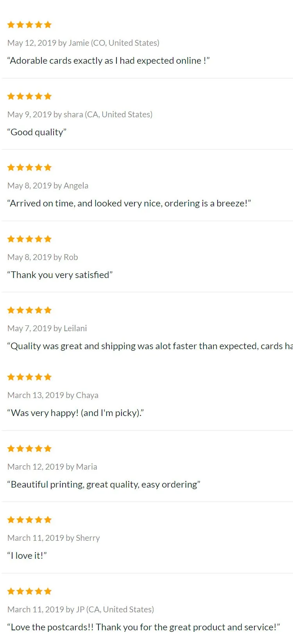
Task: Click the stars on JP's review
Action: click(x=30, y=591)
